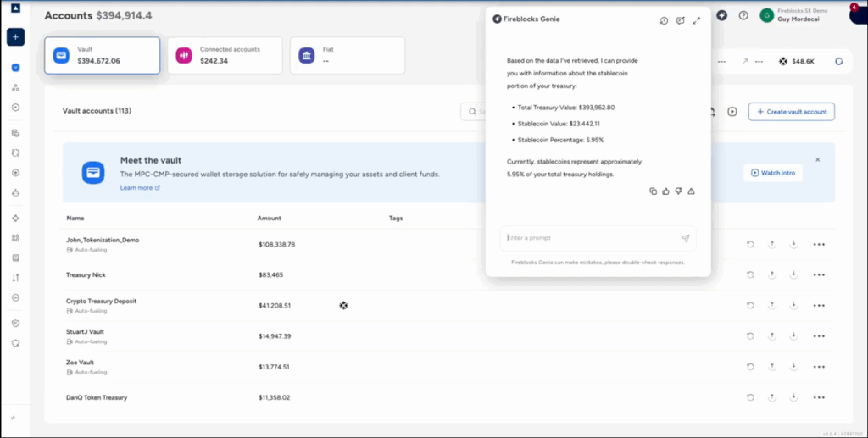Screen dimensions: 868x438
Task: Give thumbs up to Genie response
Action: click(665, 191)
